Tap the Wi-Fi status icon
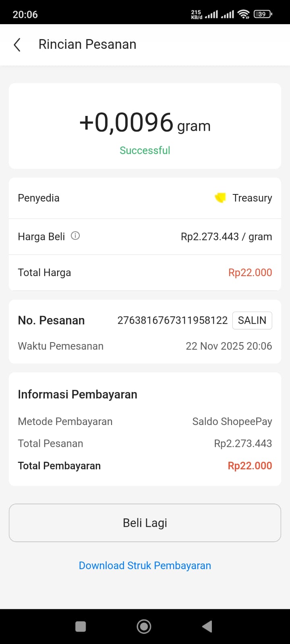The width and height of the screenshot is (290, 644). 243,14
